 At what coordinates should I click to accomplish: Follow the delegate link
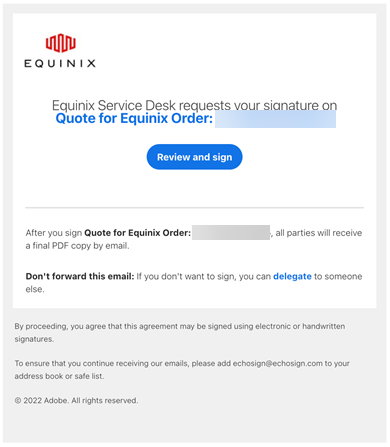(x=292, y=276)
